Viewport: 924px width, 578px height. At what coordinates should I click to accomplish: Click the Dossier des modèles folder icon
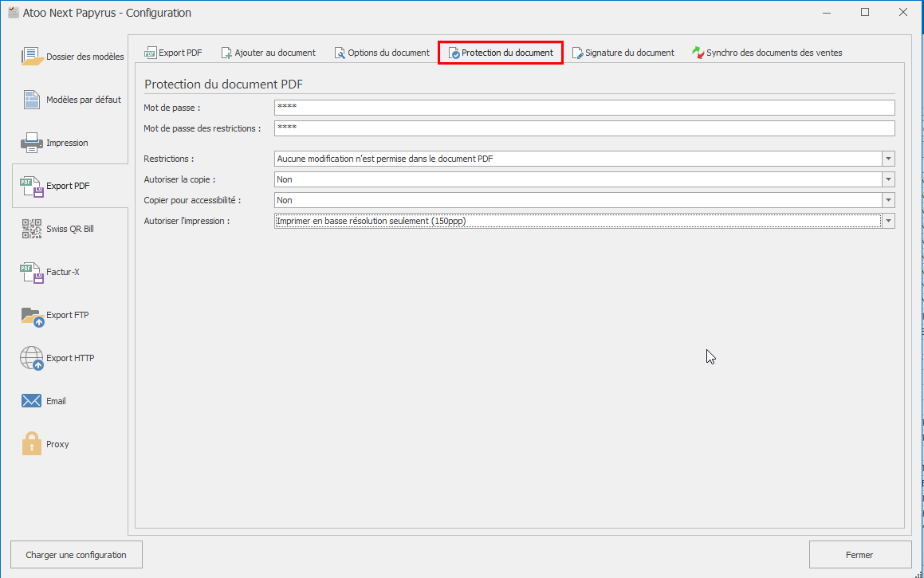[x=32, y=57]
